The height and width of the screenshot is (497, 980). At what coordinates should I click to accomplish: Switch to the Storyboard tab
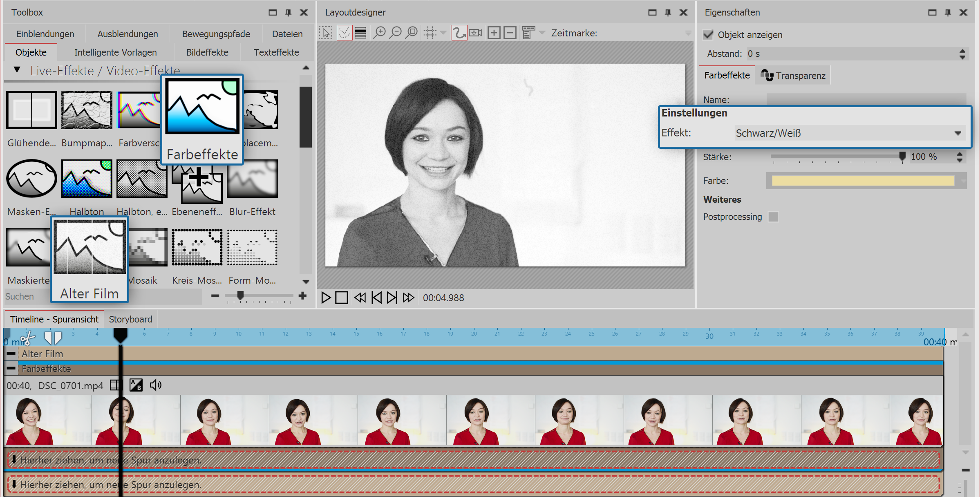point(130,319)
